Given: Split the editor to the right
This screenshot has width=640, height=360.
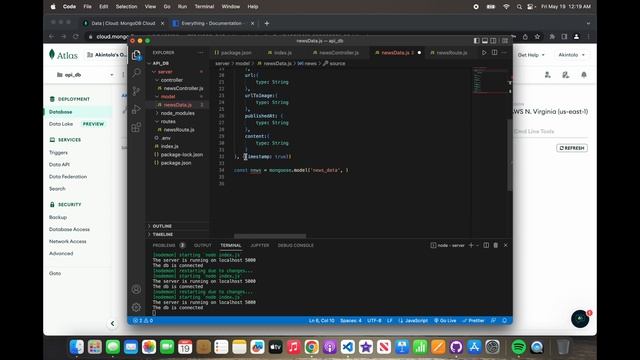Looking at the screenshot, I should pyautogui.click(x=494, y=53).
